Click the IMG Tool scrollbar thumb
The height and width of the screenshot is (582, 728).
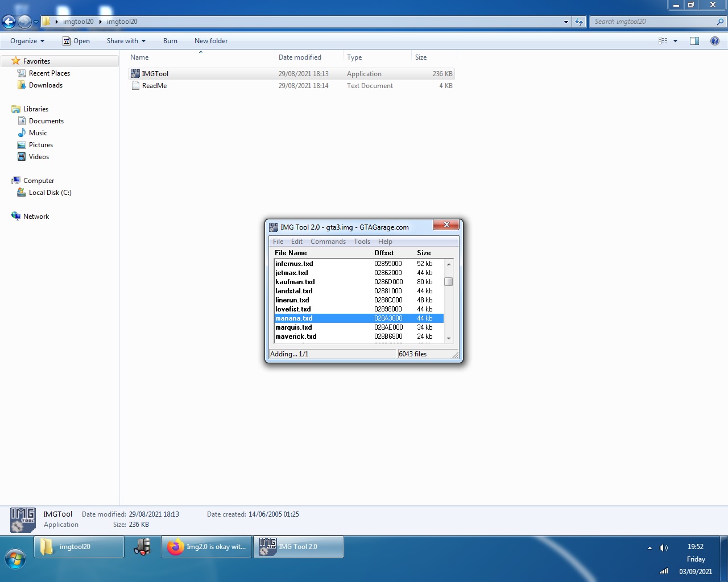449,282
